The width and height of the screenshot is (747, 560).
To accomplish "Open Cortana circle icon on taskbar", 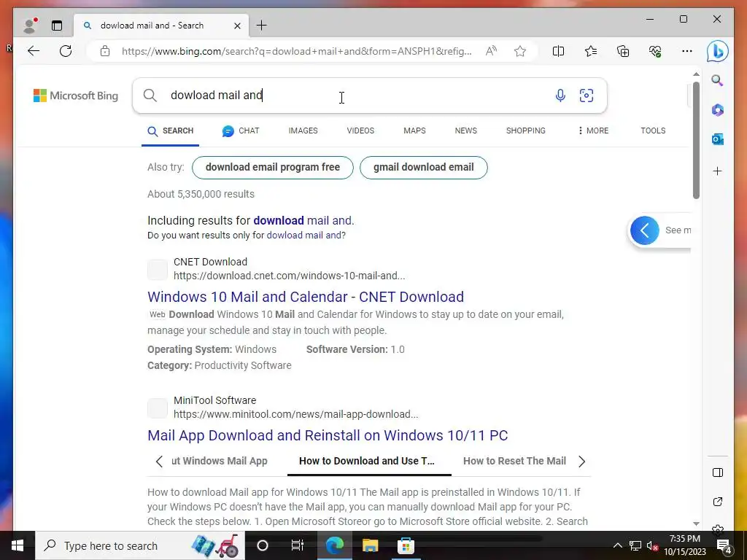I will coord(263,545).
